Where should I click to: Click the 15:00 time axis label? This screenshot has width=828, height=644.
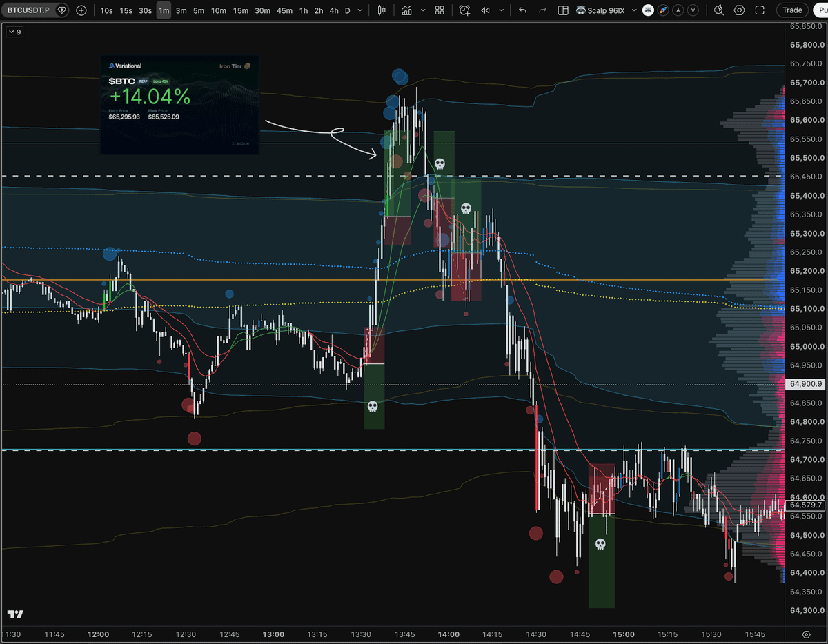coord(624,634)
